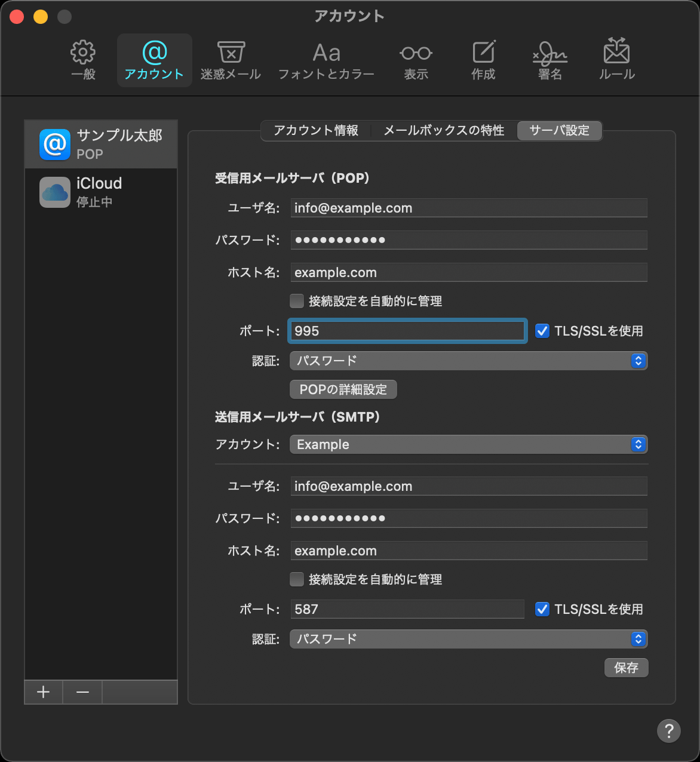Viewport: 700px width, 762px height.
Task: Open the フォントとカラー pane
Action: 326,60
